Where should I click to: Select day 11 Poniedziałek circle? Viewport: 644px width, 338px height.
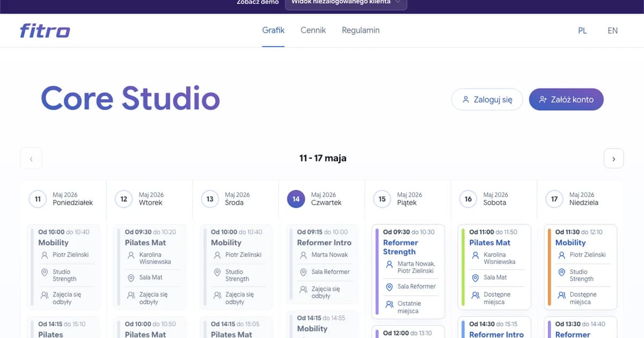pos(38,199)
